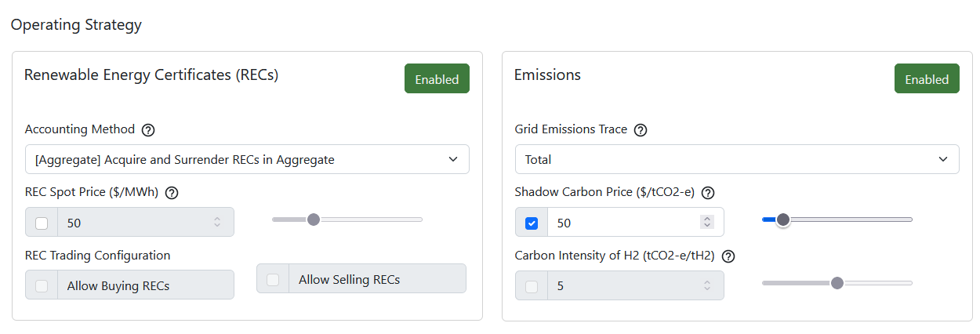The image size is (980, 334).
Task: Click the Carbon Intensity slider handle
Action: [x=837, y=283]
